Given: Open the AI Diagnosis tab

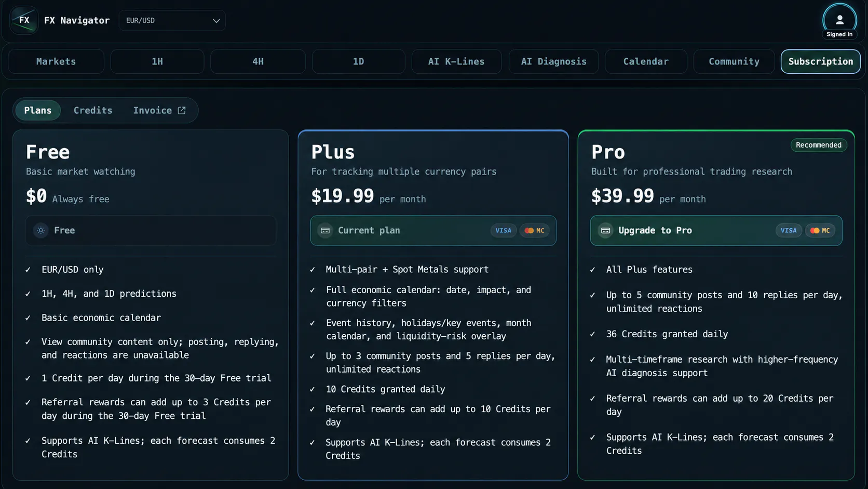Looking at the screenshot, I should (x=554, y=61).
